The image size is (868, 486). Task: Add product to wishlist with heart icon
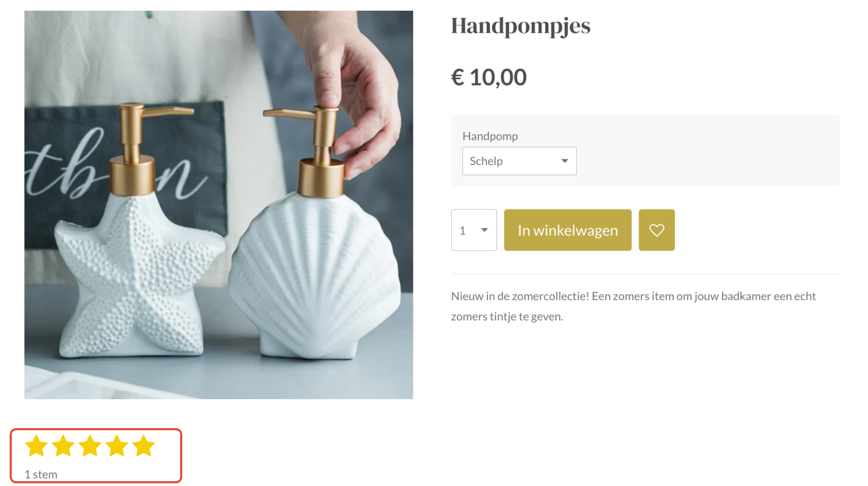[x=656, y=230]
